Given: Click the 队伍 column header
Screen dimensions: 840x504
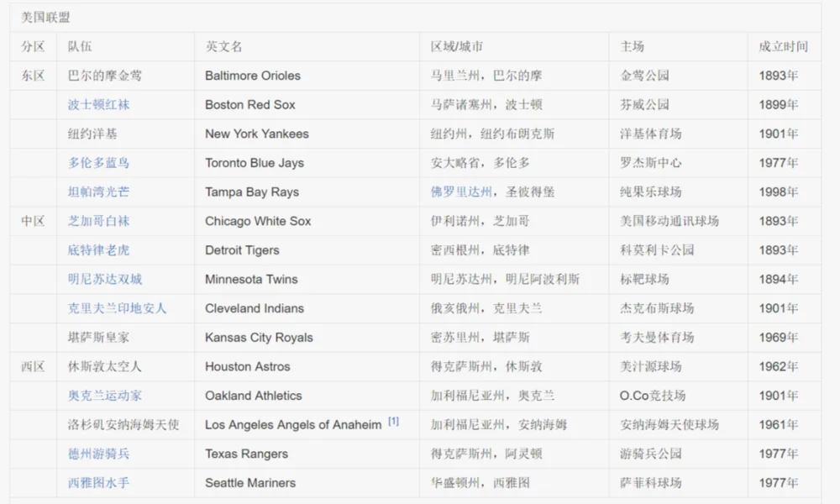Looking at the screenshot, I should click(80, 46).
